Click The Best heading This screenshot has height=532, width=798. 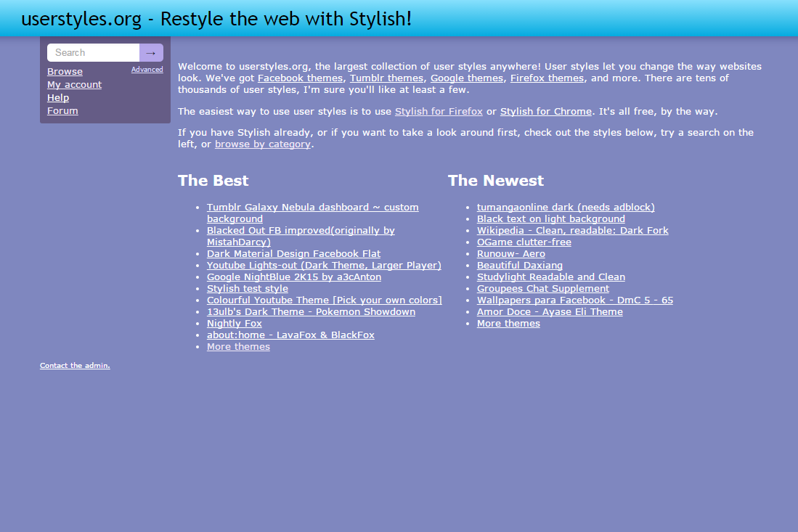point(213,181)
